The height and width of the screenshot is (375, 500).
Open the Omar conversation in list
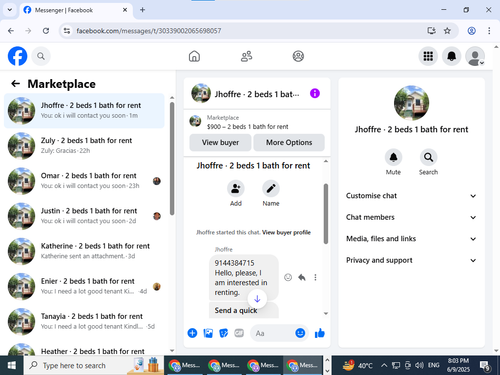(x=84, y=181)
